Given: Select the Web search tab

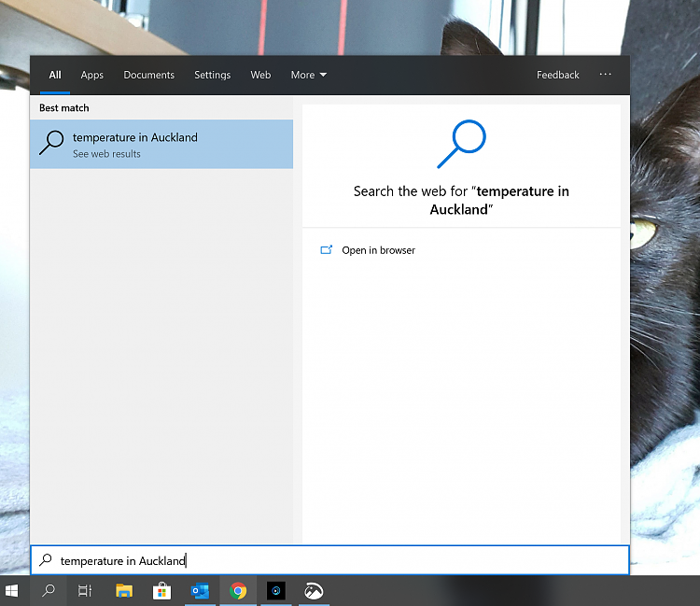Looking at the screenshot, I should pyautogui.click(x=260, y=75).
